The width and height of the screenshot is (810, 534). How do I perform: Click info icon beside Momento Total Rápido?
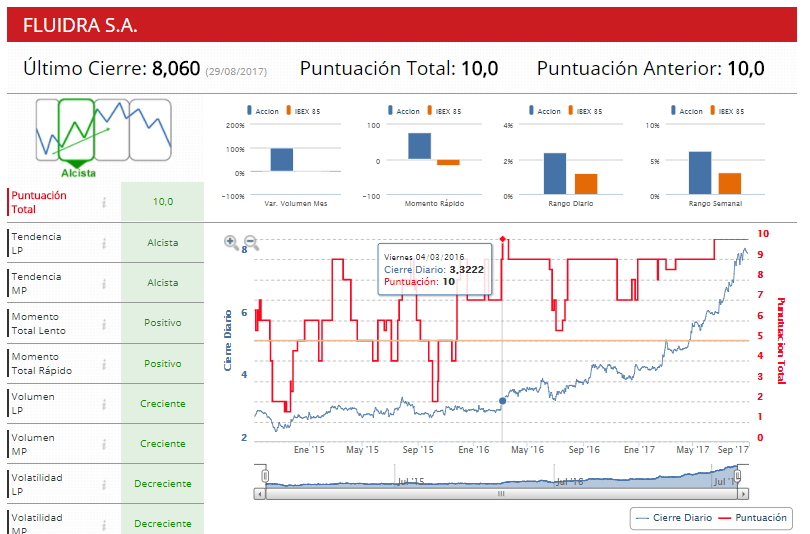tap(104, 364)
